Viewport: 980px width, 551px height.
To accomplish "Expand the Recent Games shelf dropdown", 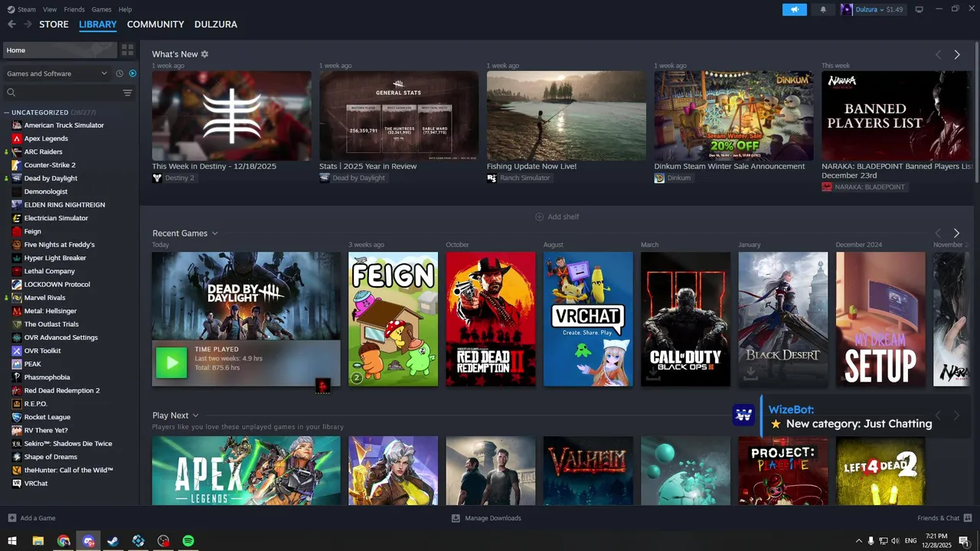I will coord(215,233).
